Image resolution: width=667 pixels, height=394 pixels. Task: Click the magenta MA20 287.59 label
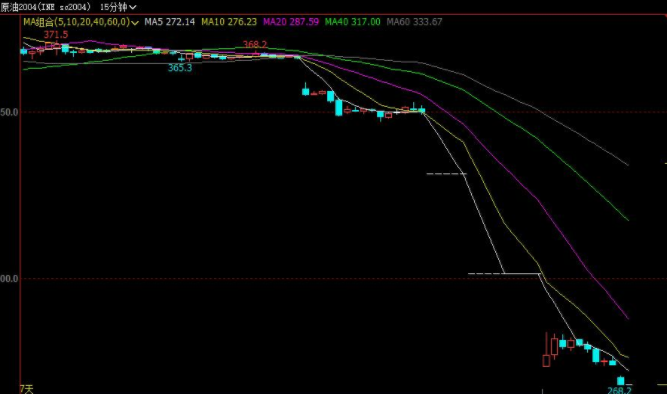point(291,22)
